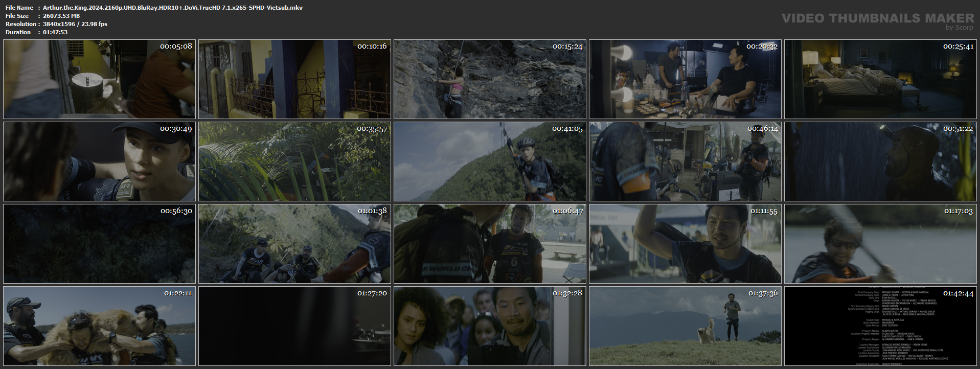Viewport: 980px width, 369px height.
Task: Click the file size value 26073.53 MB
Action: click(x=61, y=16)
